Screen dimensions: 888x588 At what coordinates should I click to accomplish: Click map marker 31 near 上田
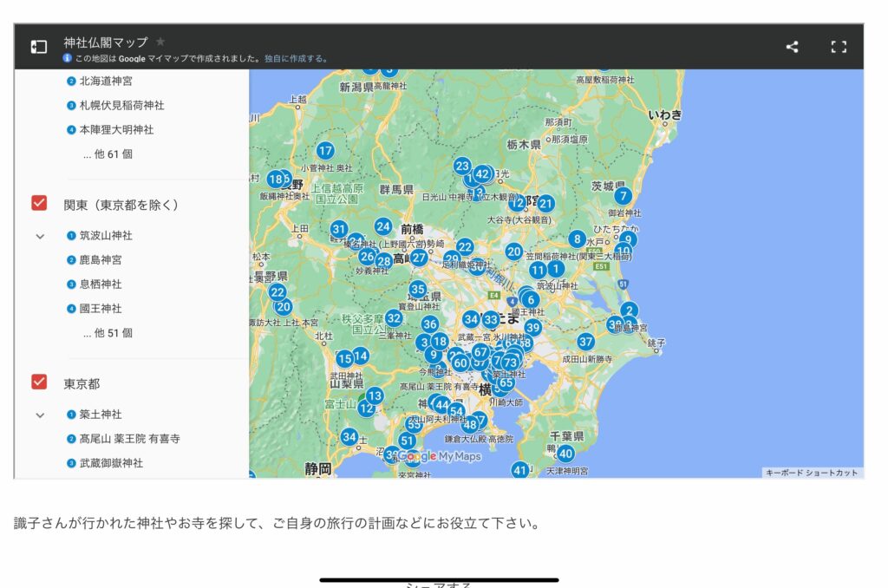[x=339, y=229]
